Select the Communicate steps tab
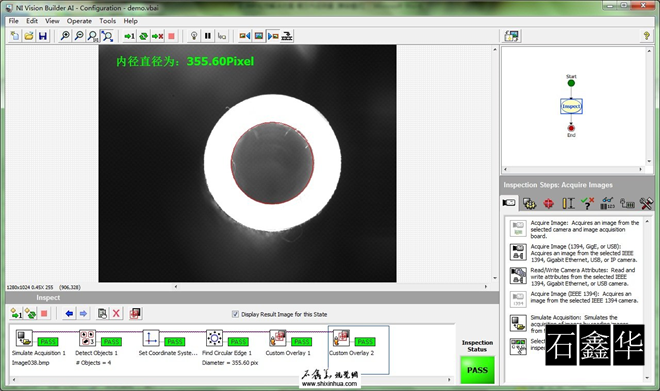660x391 pixels. 627,204
